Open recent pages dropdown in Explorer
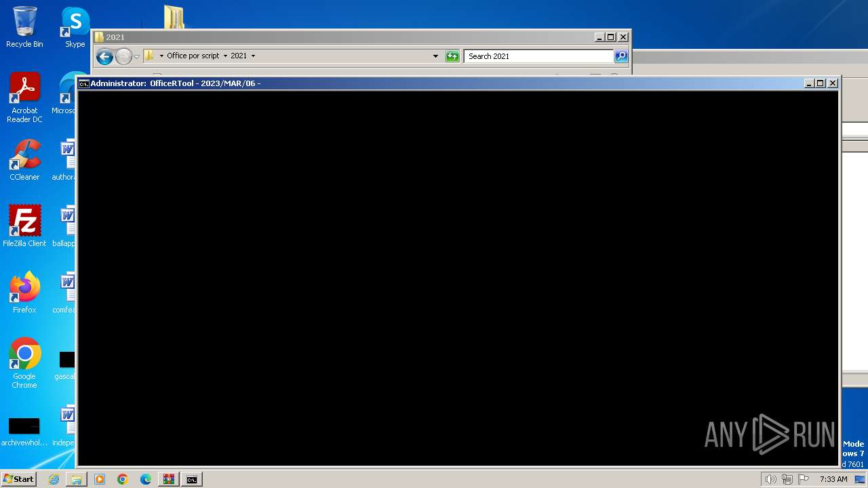This screenshot has height=488, width=868. [x=137, y=56]
